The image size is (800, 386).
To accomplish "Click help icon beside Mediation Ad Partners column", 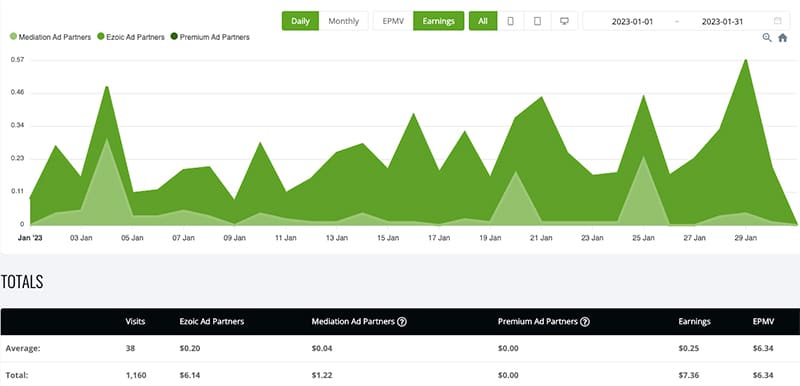I will coord(402,322).
